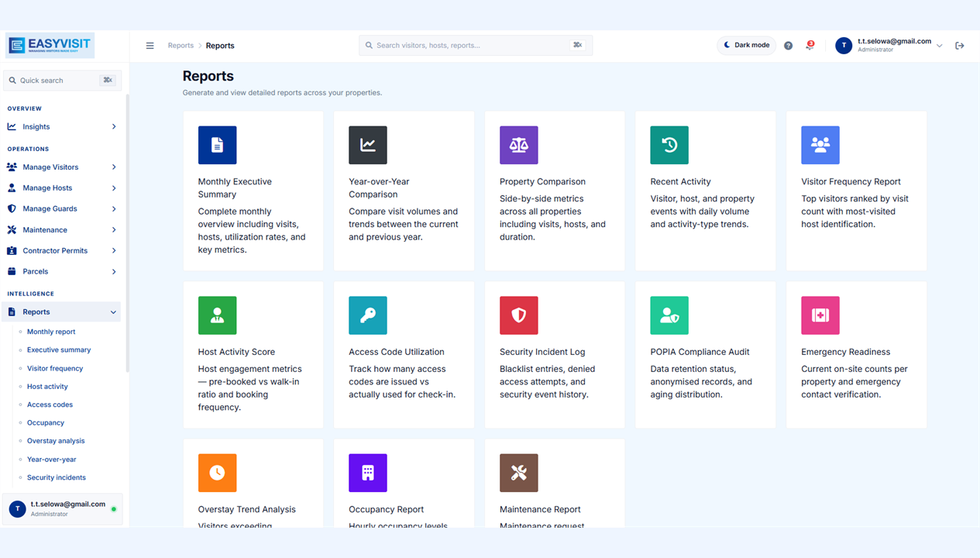Expand the Manage Guards chevron

114,208
